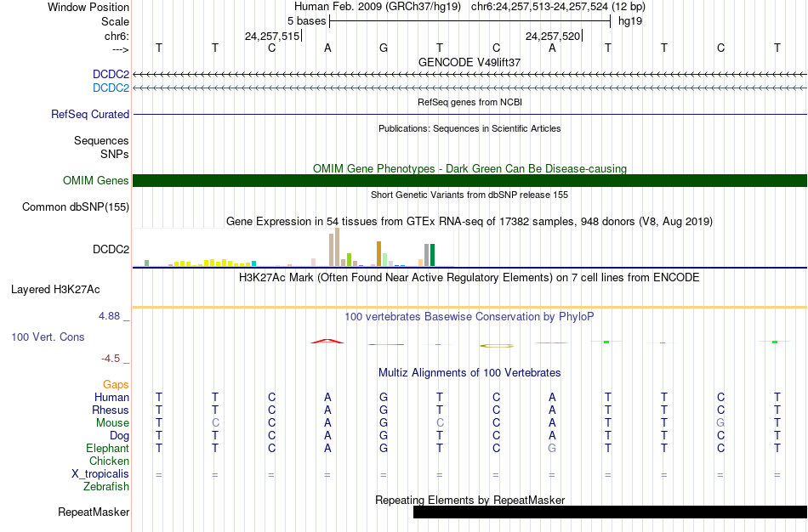
Task: Click the Human species label
Action: tap(111, 397)
